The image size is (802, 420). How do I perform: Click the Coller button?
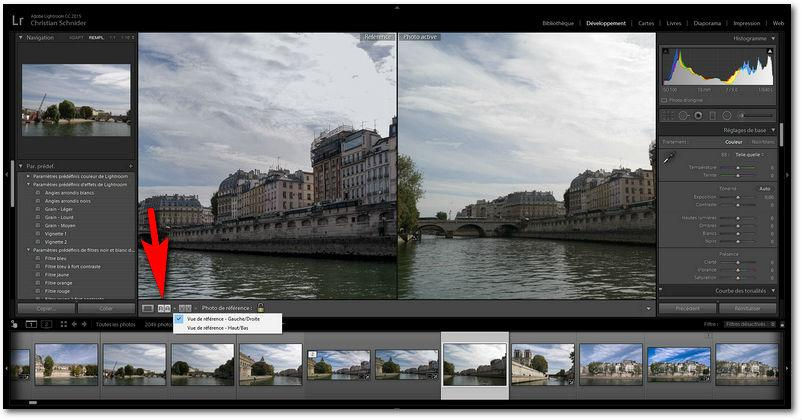pos(106,308)
